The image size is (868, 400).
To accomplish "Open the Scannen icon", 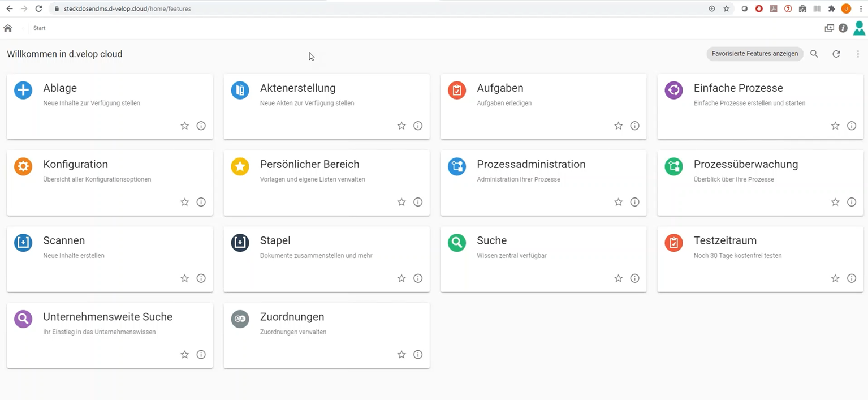I will (x=23, y=243).
